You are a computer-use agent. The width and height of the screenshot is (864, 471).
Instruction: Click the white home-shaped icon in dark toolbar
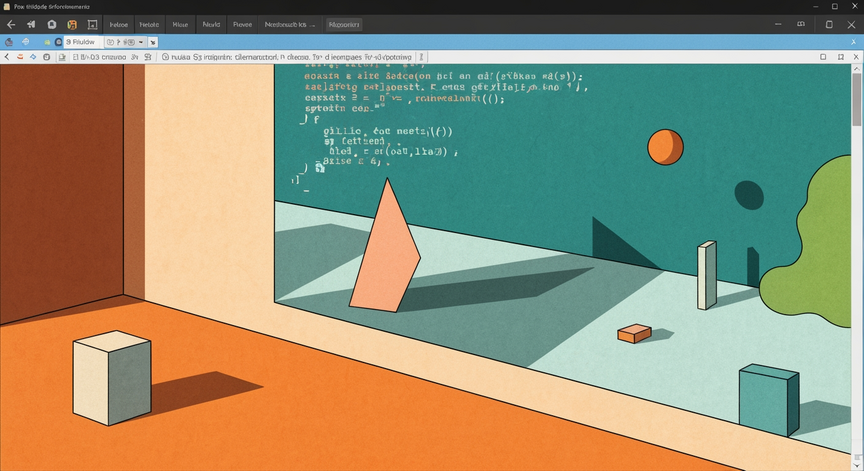(51, 24)
